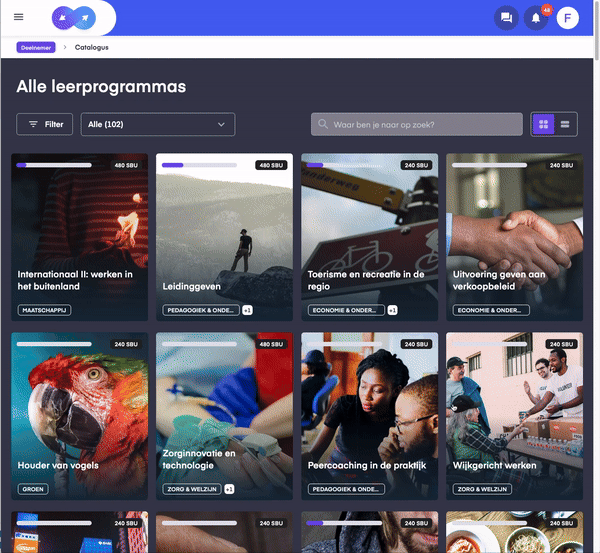Click the 240 SBU badge on Houder van vogels

coord(126,344)
